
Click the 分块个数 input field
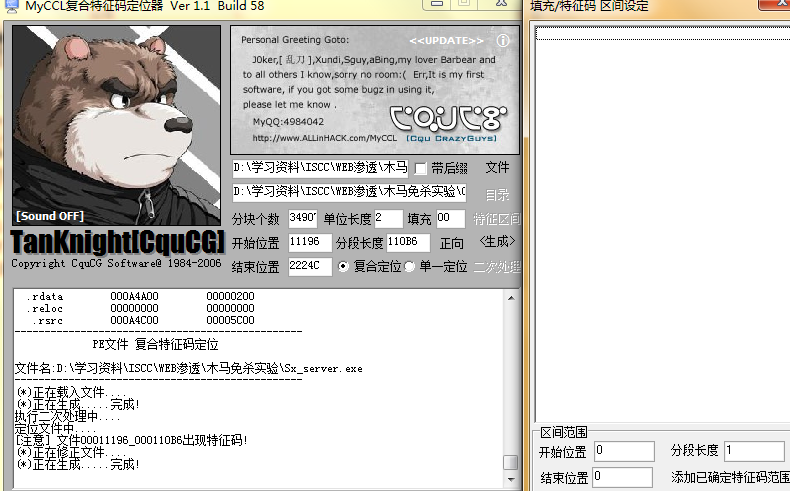coord(303,218)
